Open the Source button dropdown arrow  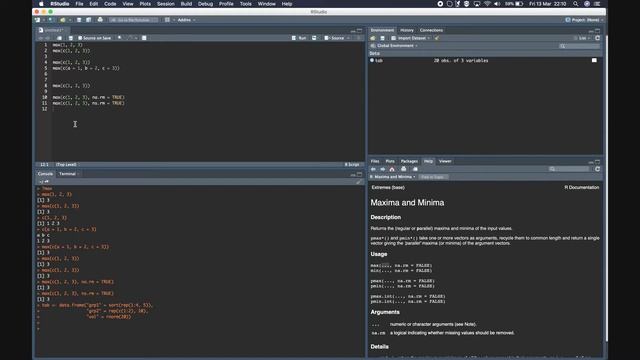[348, 38]
